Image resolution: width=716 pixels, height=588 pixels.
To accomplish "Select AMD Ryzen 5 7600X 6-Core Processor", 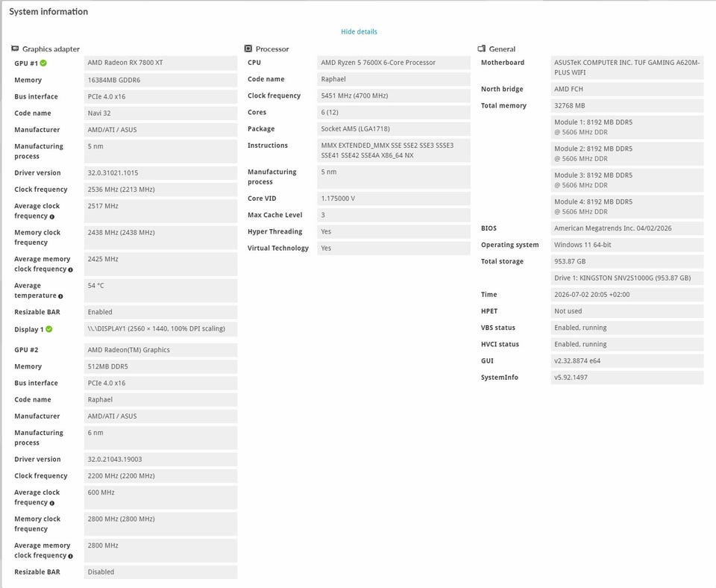I will [394, 63].
